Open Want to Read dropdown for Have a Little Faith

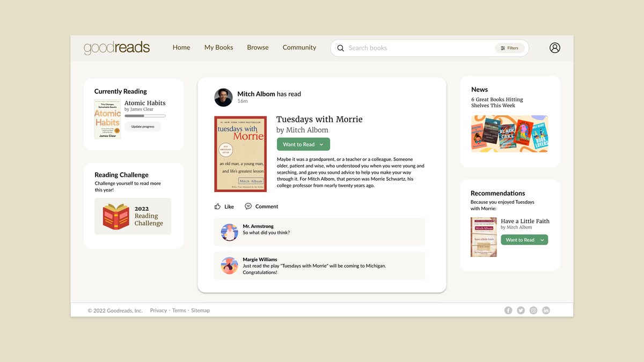524,240
